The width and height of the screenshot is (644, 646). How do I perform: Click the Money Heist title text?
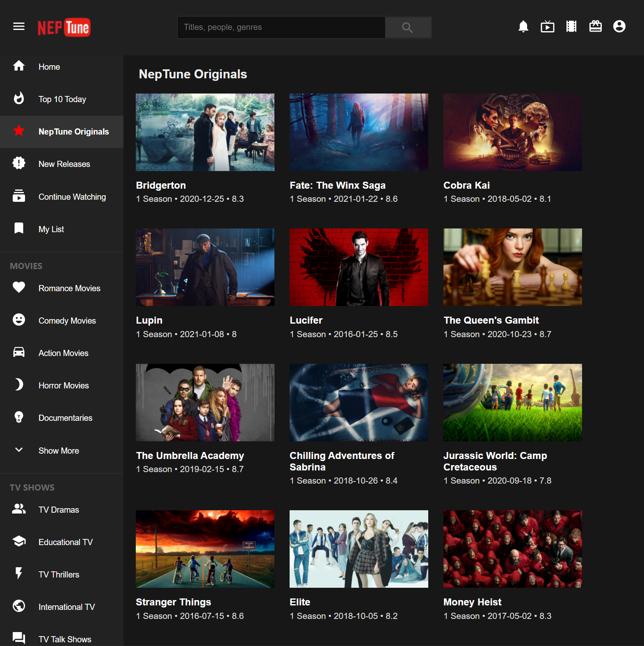coord(473,602)
